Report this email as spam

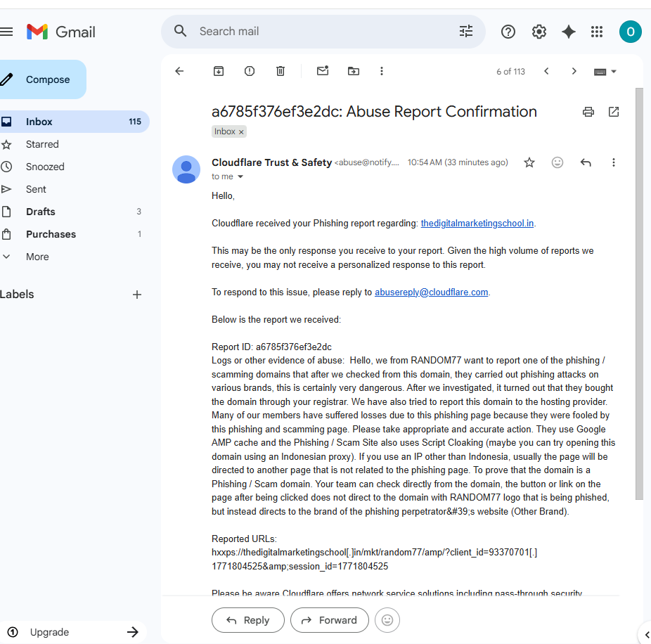(249, 71)
